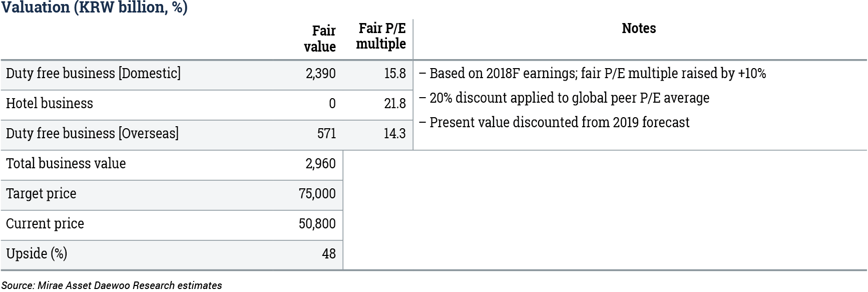
Task: Select the Total business value label
Action: point(66,163)
